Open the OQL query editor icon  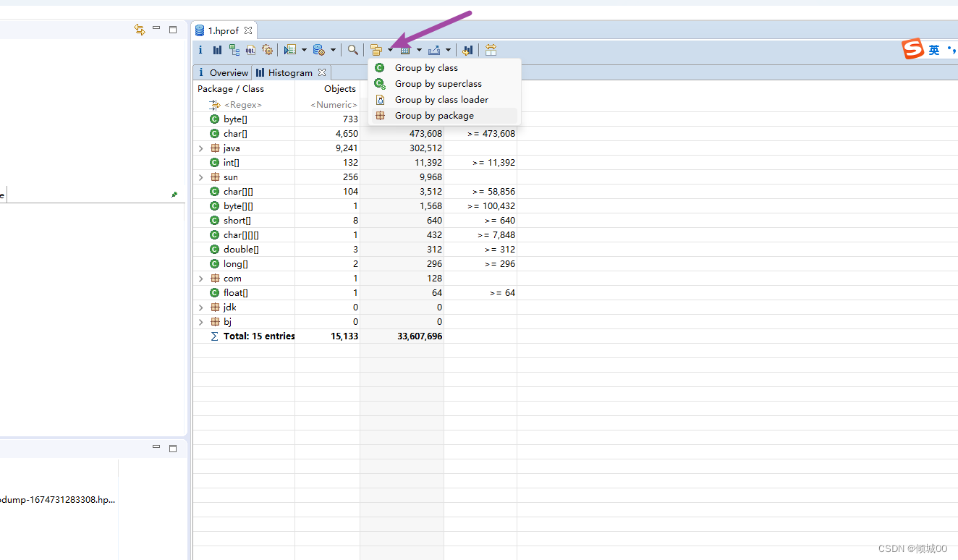250,50
